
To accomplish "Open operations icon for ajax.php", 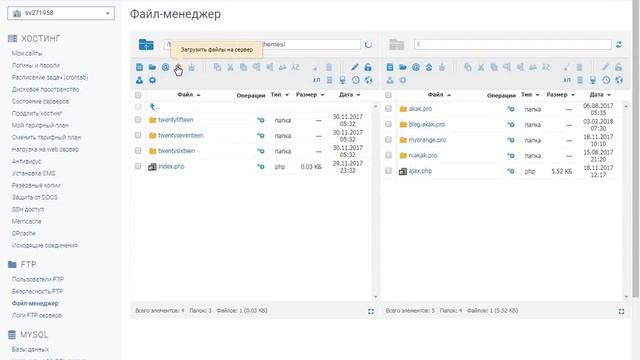I will click(x=511, y=171).
